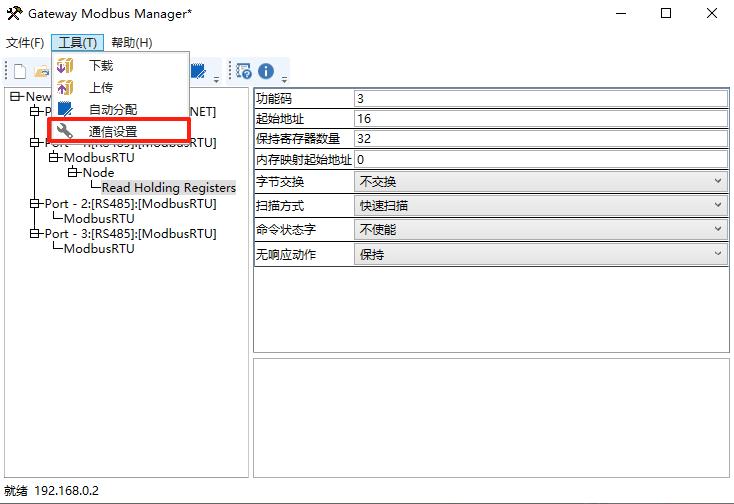Screen dimensions: 734x504
Task: Collapse the root New project tree node
Action: point(15,96)
